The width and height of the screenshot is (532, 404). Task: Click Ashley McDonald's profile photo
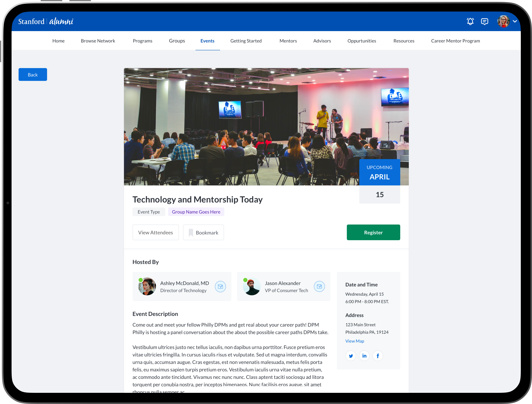coord(147,286)
